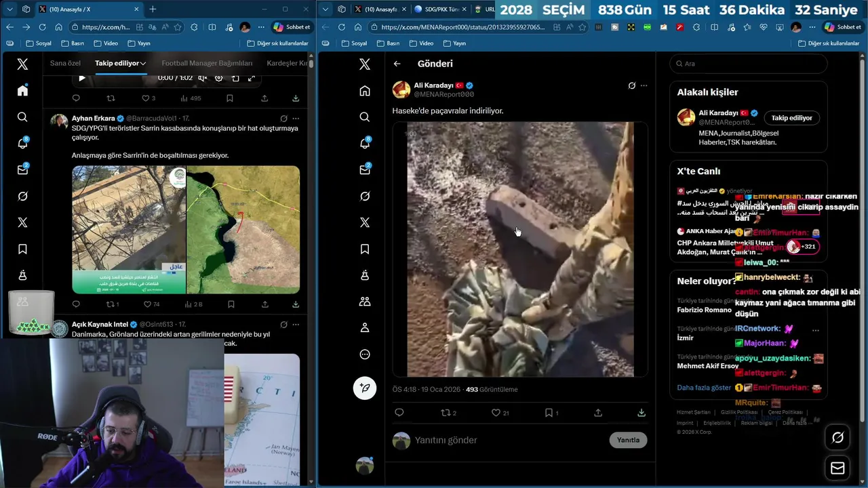Screen dimensions: 868x488
Task: Open Home in left window's X sidebar
Action: [22, 91]
